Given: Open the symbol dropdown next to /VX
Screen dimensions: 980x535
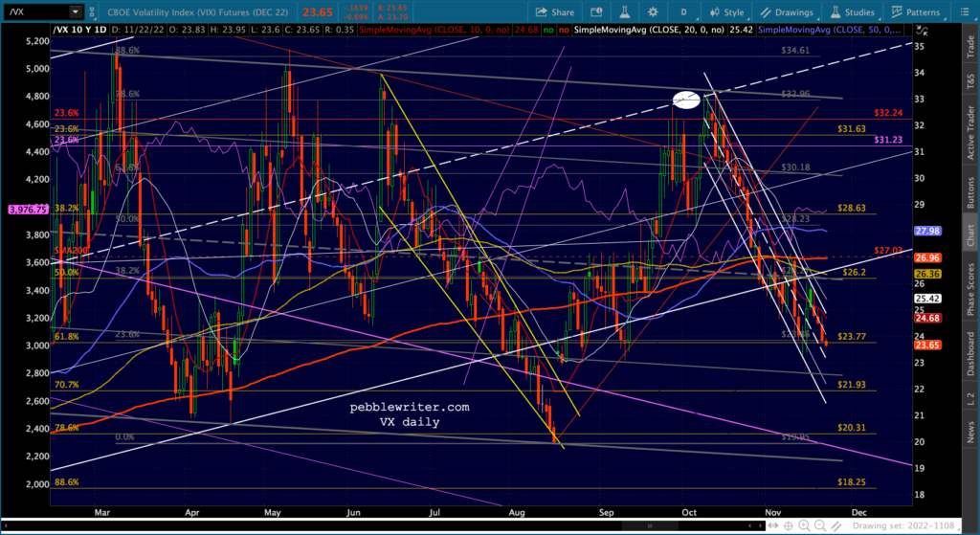Looking at the screenshot, I should click(76, 11).
